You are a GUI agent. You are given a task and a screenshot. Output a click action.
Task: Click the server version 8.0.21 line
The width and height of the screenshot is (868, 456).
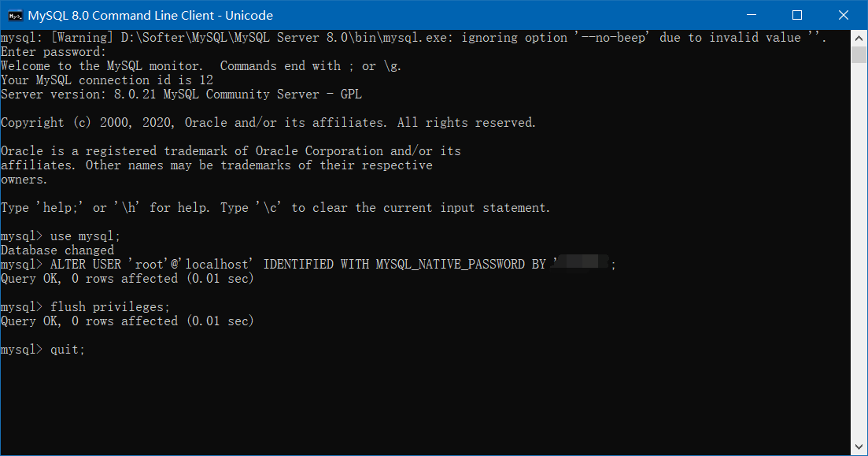click(x=182, y=94)
